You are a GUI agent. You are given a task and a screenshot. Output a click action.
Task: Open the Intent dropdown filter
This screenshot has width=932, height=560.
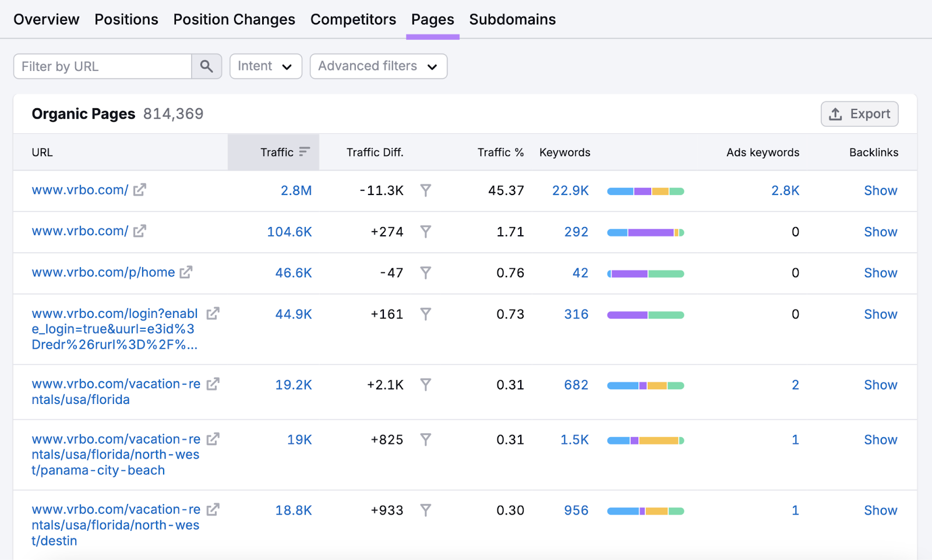[x=266, y=66]
